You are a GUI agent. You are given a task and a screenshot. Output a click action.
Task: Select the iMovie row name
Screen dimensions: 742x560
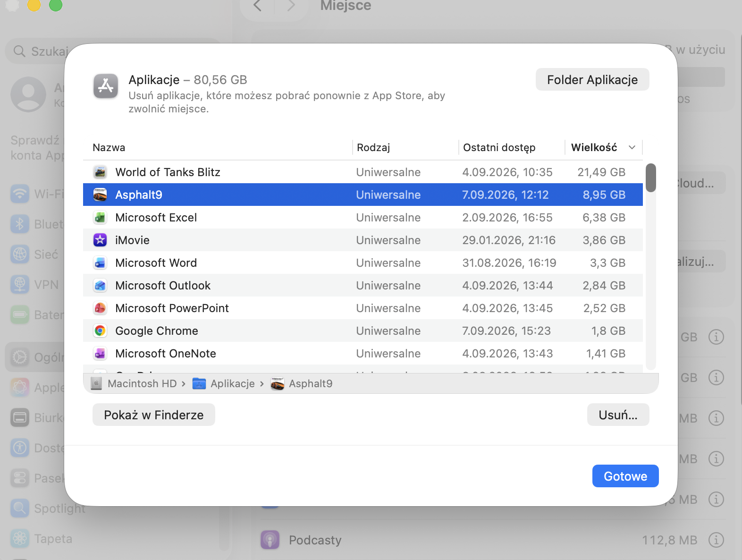pyautogui.click(x=133, y=240)
